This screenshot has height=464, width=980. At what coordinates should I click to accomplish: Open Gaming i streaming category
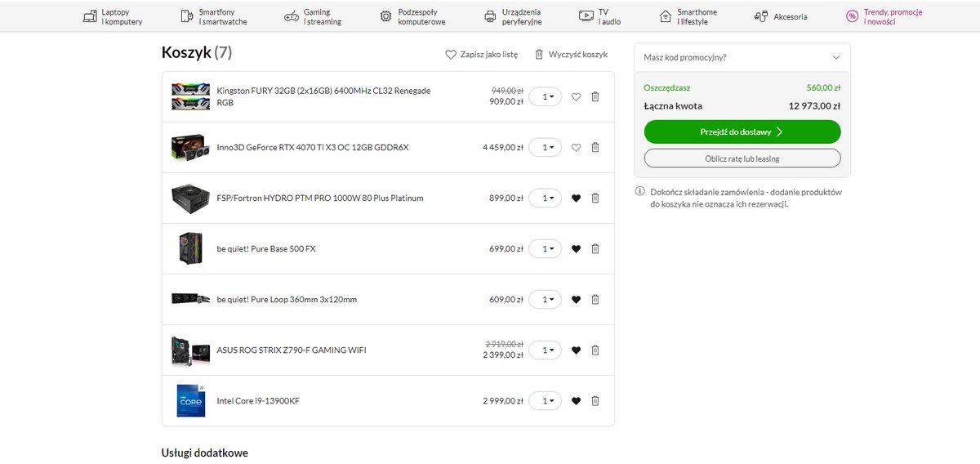pyautogui.click(x=313, y=16)
